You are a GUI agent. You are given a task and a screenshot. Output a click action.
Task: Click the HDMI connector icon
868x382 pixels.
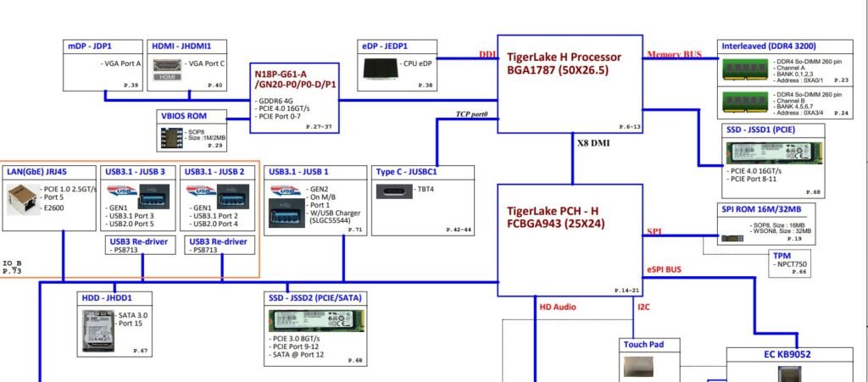[167, 68]
